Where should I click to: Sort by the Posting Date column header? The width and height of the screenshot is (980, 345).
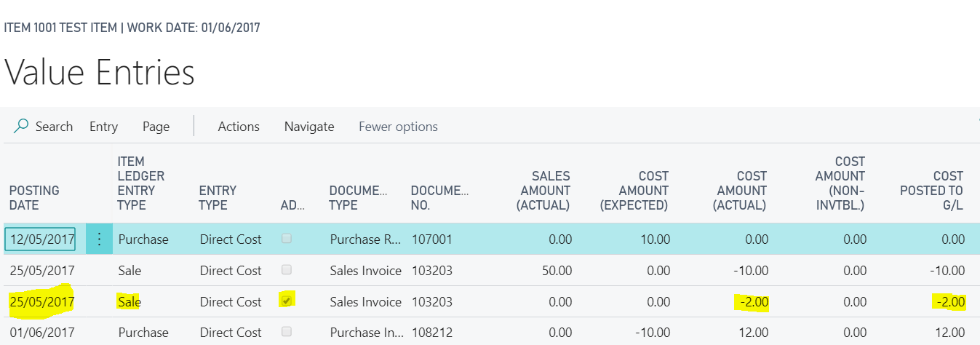click(x=34, y=197)
